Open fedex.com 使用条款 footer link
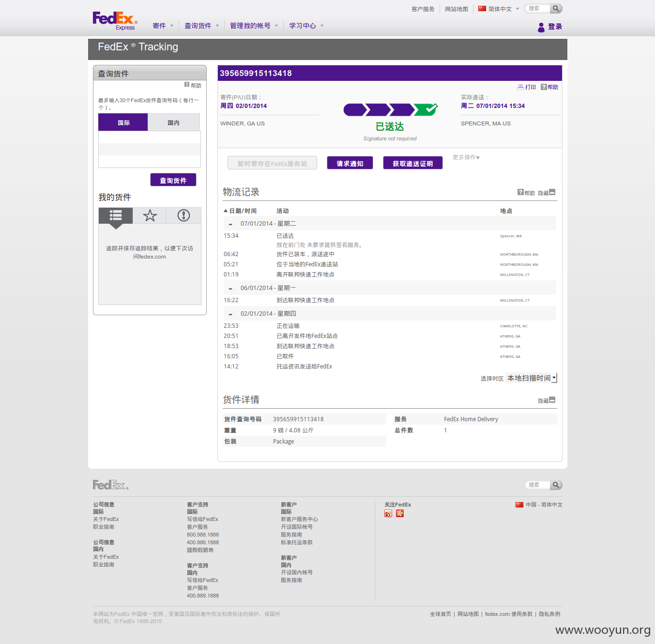Image resolution: width=655 pixels, height=644 pixels. 508,614
